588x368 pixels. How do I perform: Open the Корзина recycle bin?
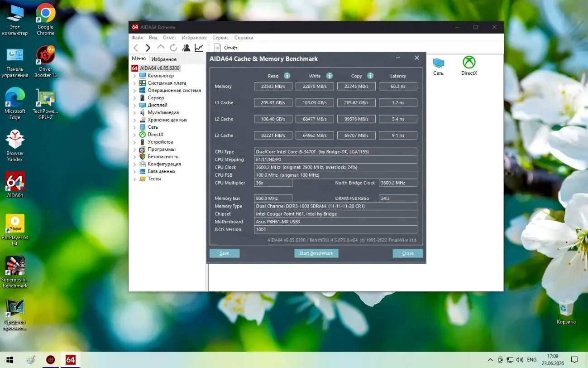tap(566, 312)
